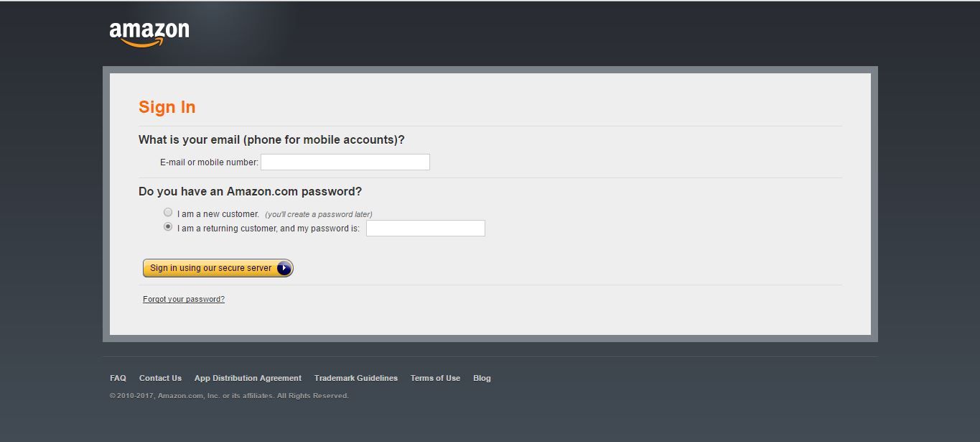The height and width of the screenshot is (442, 980).
Task: Click the "I am a new customer." label text
Action: click(218, 214)
